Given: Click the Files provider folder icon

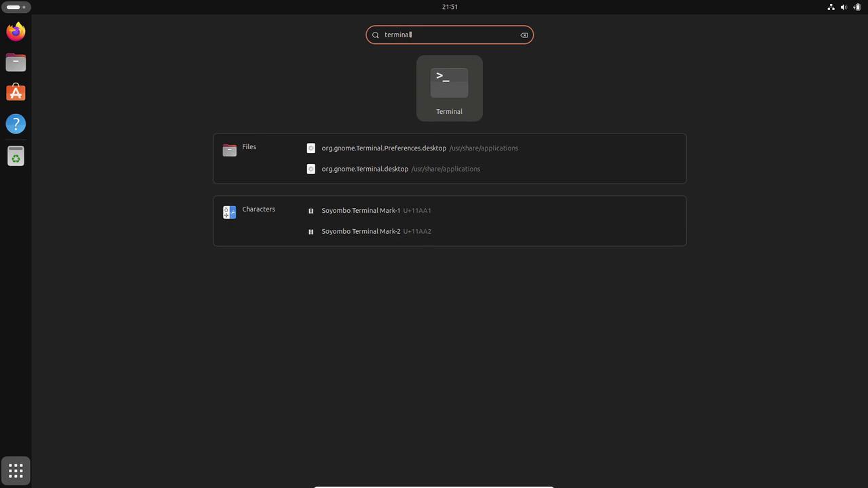Looking at the screenshot, I should [x=229, y=150].
